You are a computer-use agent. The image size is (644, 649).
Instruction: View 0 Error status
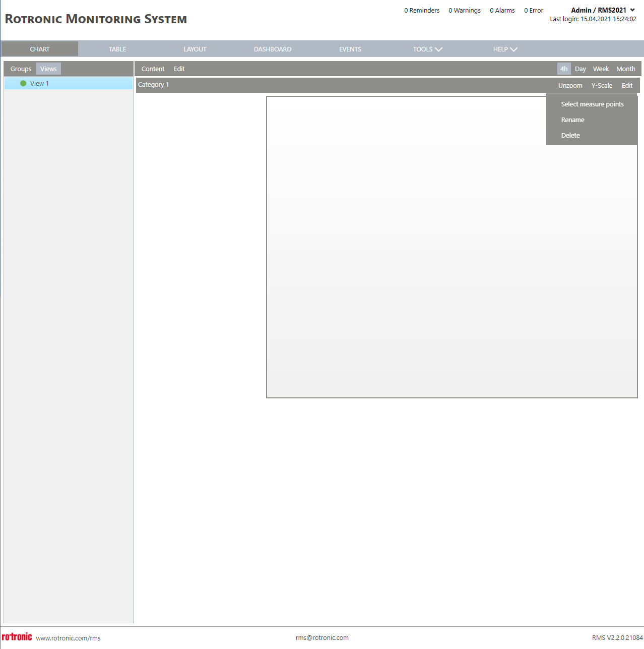coord(534,10)
